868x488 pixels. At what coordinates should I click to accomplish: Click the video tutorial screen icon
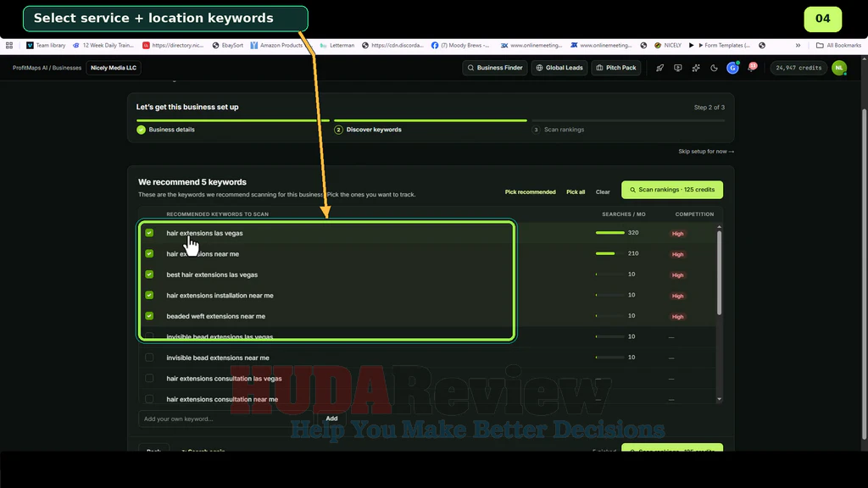pos(677,68)
